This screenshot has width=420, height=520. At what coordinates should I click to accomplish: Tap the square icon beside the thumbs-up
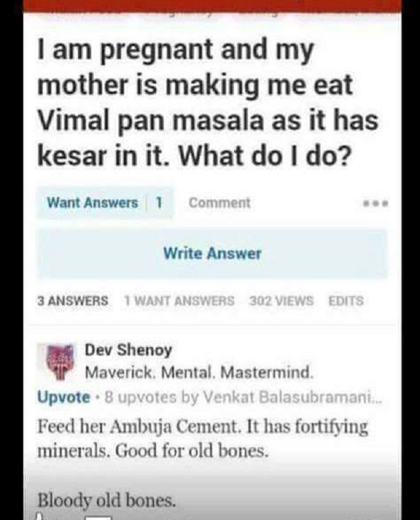tap(98, 518)
